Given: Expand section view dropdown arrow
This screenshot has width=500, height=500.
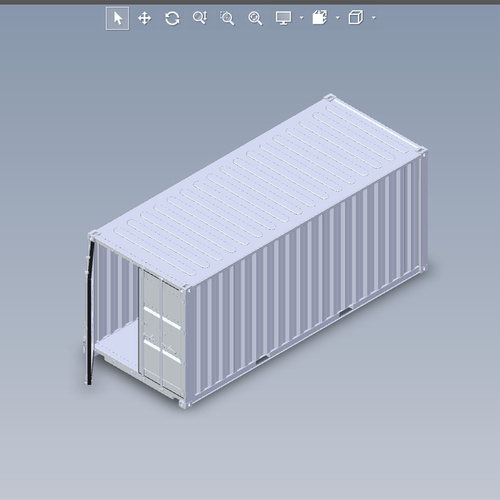Looking at the screenshot, I should point(338,18).
